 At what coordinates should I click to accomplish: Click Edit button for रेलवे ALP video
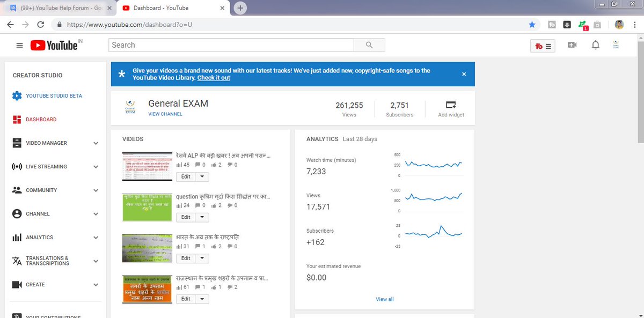[185, 176]
